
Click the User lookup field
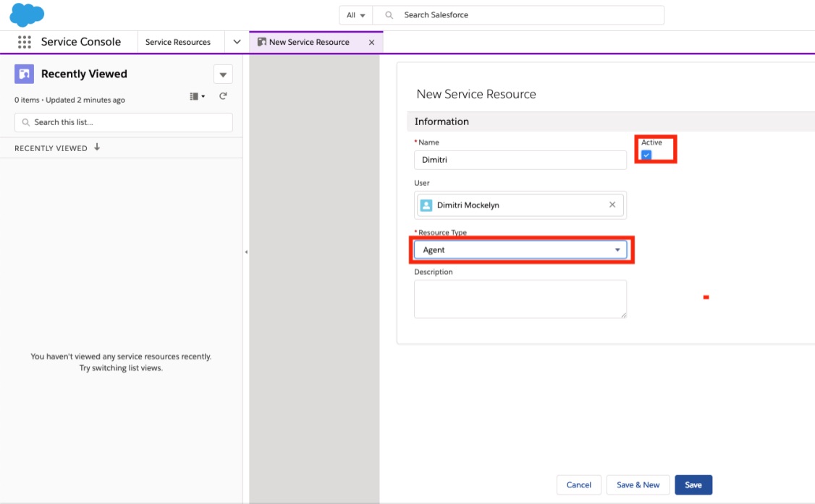520,205
